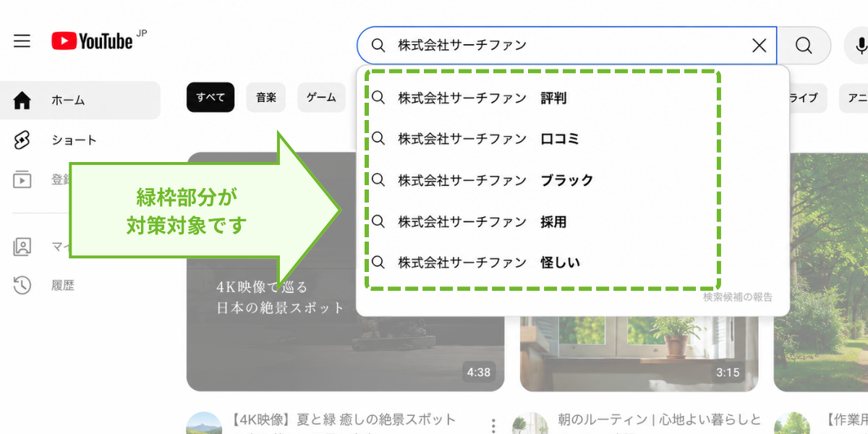Click the My Page icon in the sidebar

[x=22, y=247]
